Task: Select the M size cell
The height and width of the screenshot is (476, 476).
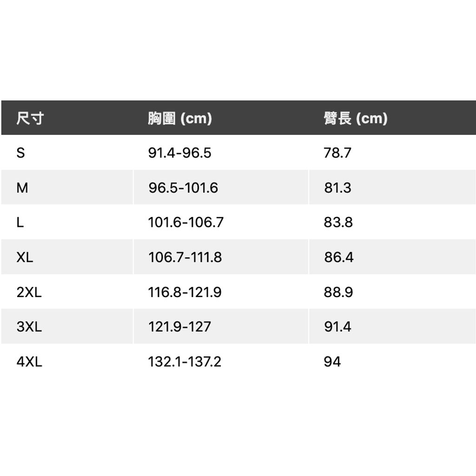Action: click(x=22, y=188)
